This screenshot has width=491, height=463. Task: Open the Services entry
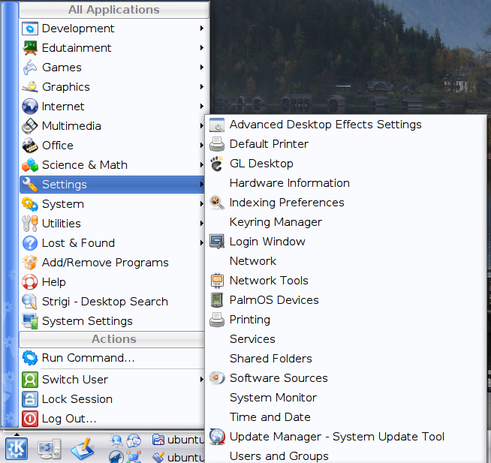252,339
